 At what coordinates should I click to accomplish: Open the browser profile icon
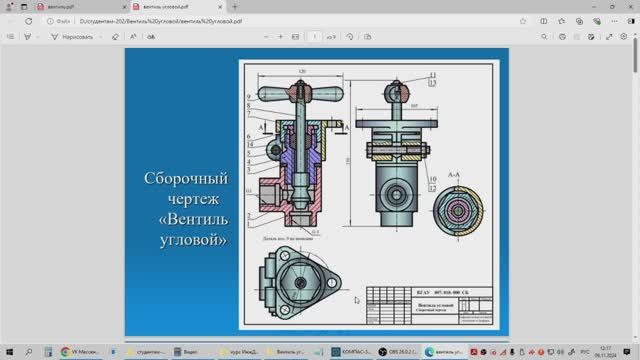(9, 7)
